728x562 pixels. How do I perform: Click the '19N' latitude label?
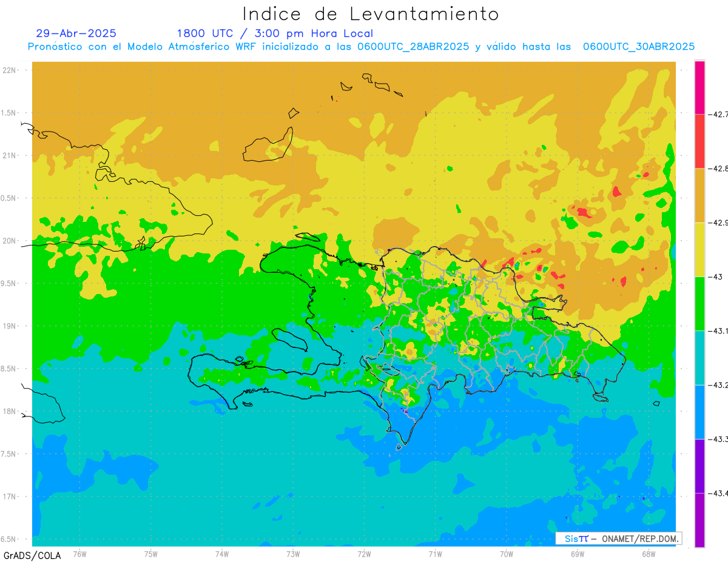(10, 326)
